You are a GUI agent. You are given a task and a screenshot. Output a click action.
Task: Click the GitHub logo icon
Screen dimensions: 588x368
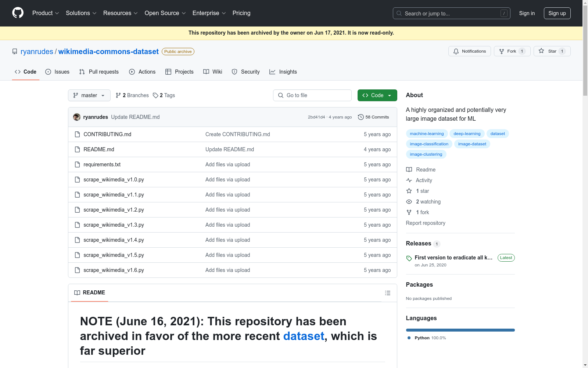point(18,13)
